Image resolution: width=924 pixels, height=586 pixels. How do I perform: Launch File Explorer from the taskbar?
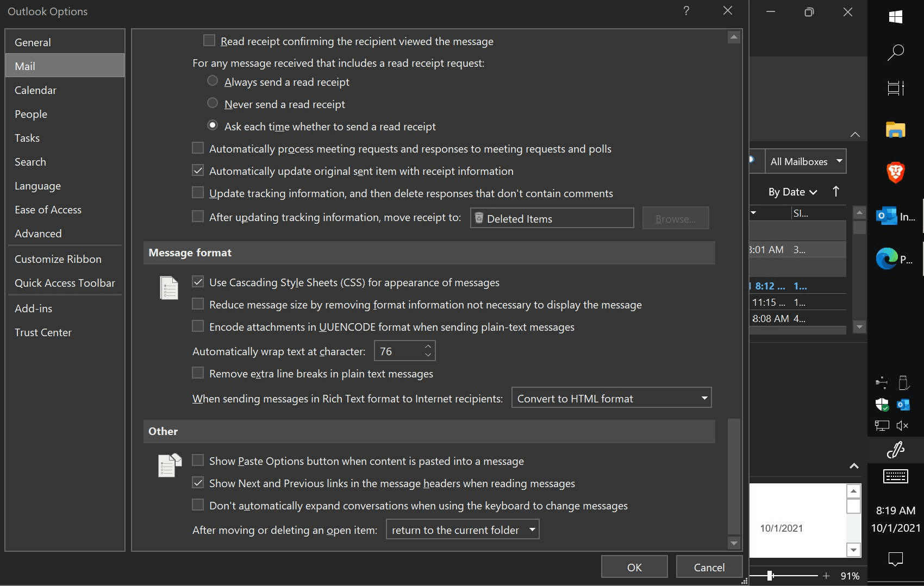coord(896,130)
